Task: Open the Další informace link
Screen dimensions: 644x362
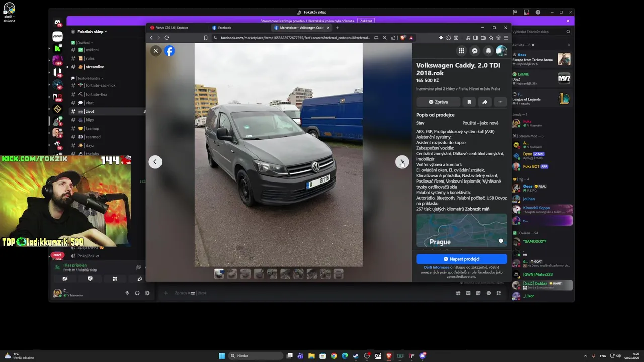Action: click(437, 267)
